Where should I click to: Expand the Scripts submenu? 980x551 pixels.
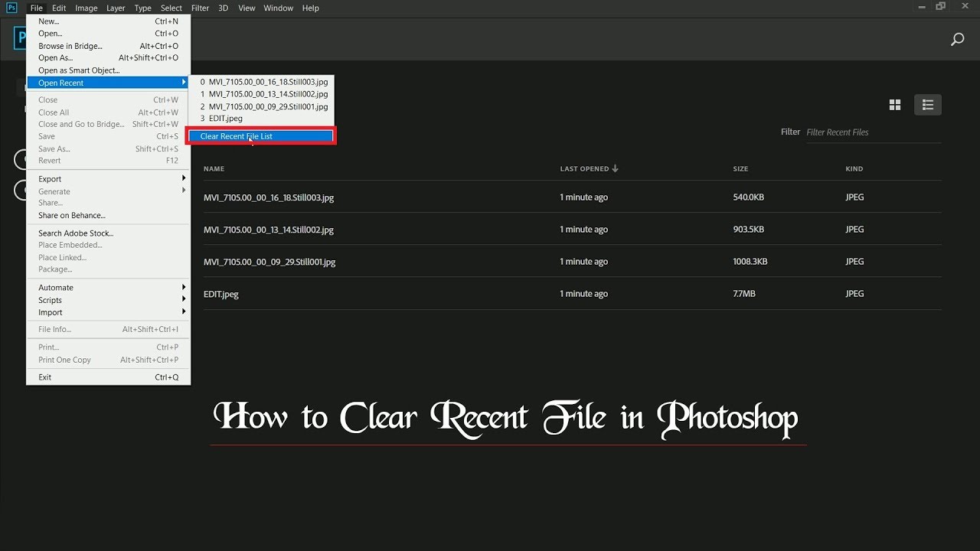(x=108, y=300)
